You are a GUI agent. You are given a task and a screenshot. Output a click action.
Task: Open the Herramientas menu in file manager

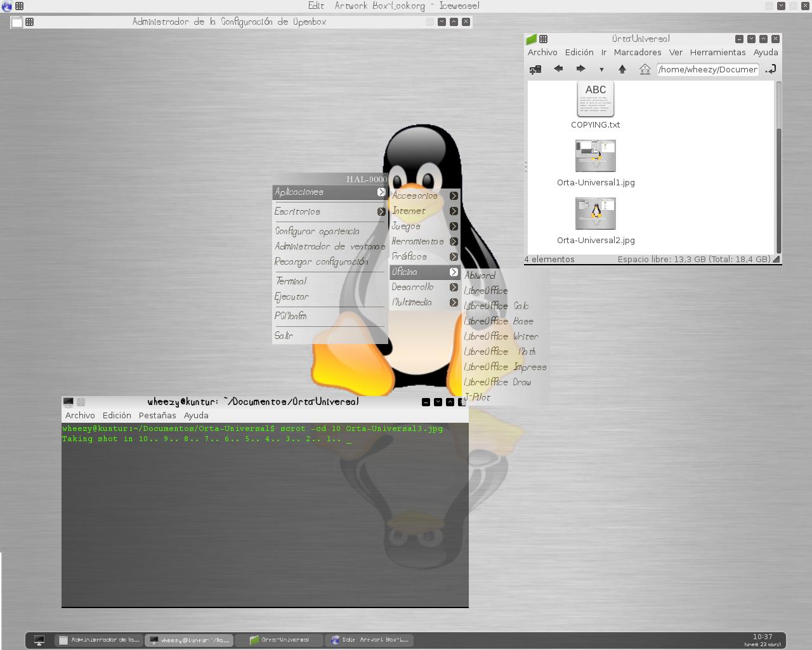click(717, 52)
